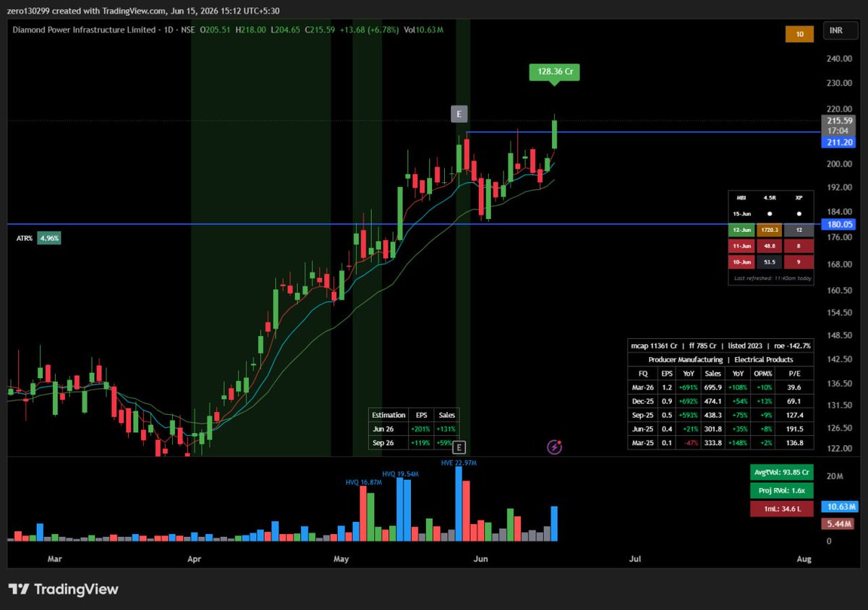Click the 695.9 sales cell
Image resolution: width=868 pixels, height=610 pixels.
pyautogui.click(x=713, y=387)
